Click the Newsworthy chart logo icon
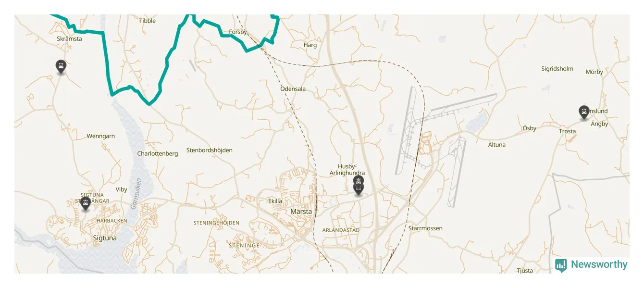 click(x=561, y=265)
